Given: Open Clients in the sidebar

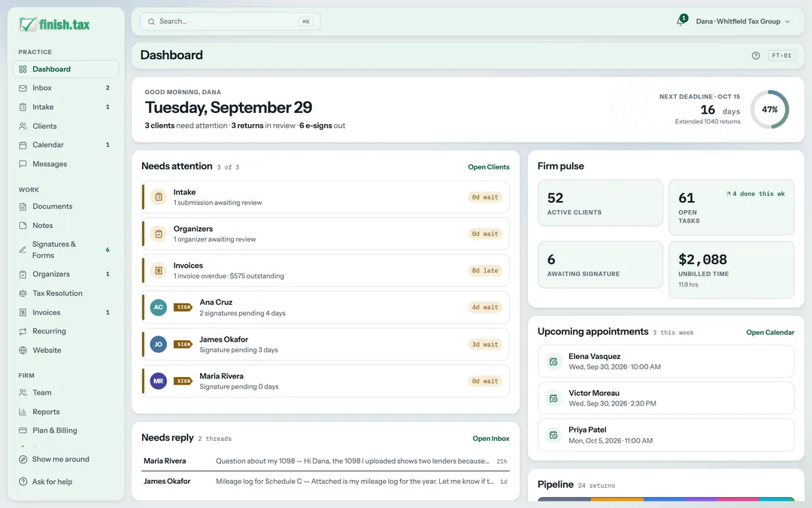Looking at the screenshot, I should click(x=65, y=126).
